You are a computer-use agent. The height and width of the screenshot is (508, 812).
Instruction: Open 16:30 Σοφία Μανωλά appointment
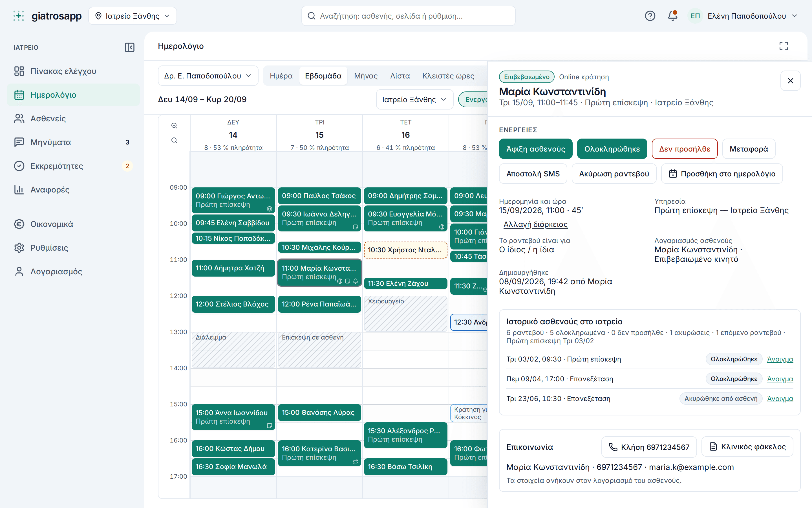click(x=233, y=467)
